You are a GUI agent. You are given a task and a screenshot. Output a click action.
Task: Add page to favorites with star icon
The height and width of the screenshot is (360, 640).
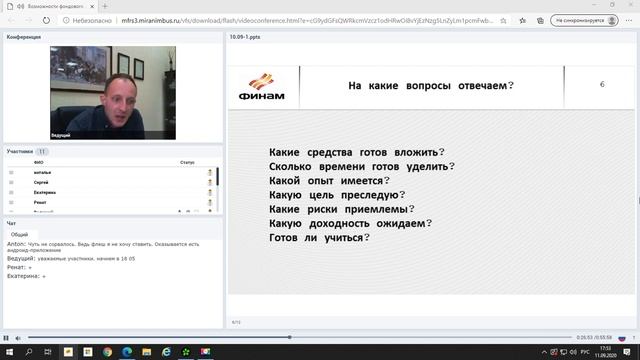503,20
